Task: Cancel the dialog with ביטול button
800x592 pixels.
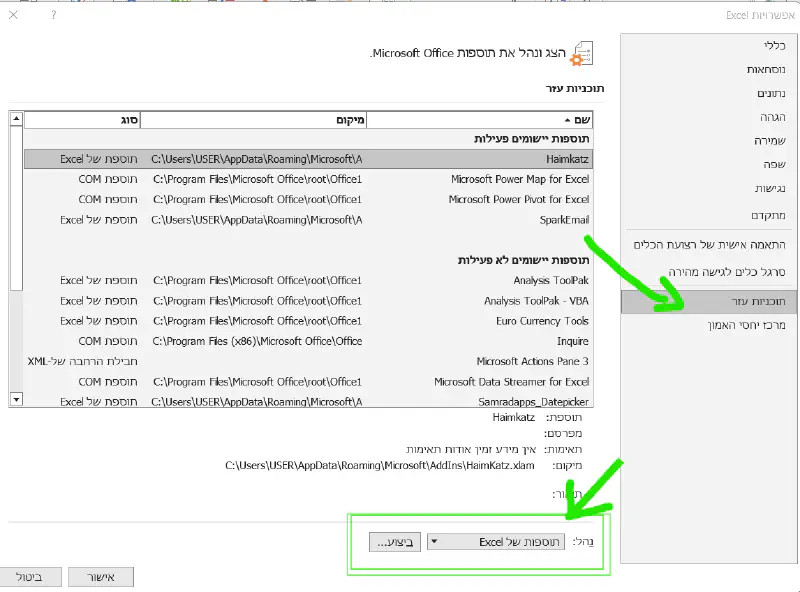Action: [x=30, y=577]
